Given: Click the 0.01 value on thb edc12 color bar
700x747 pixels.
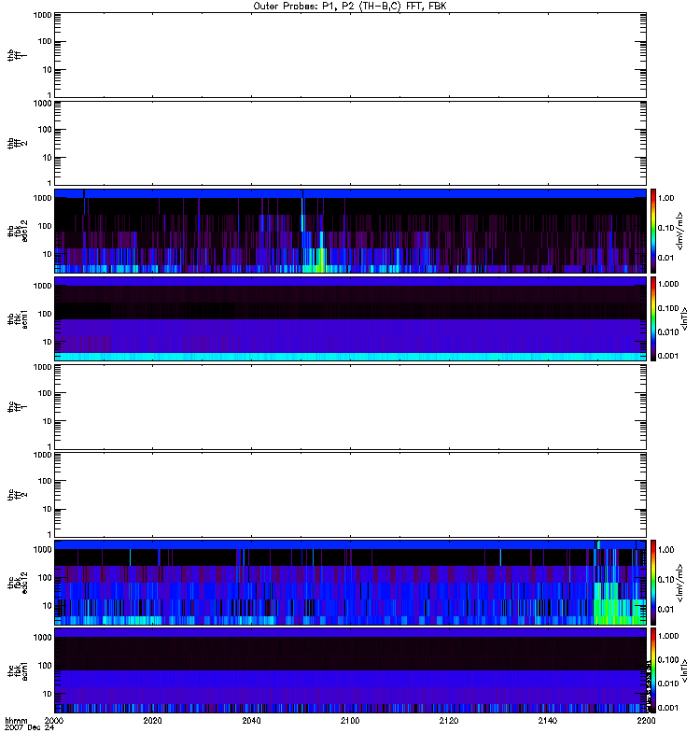Looking at the screenshot, I should (x=665, y=258).
